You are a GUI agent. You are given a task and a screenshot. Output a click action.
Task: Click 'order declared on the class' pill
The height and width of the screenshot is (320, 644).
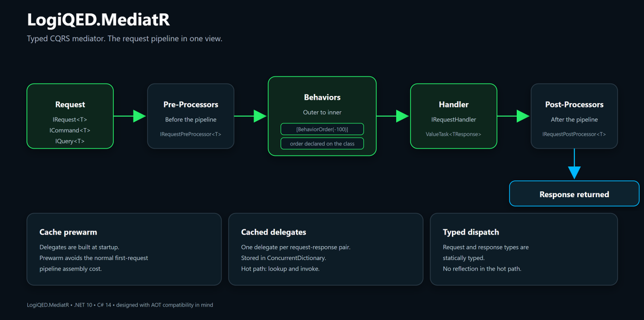(x=322, y=144)
